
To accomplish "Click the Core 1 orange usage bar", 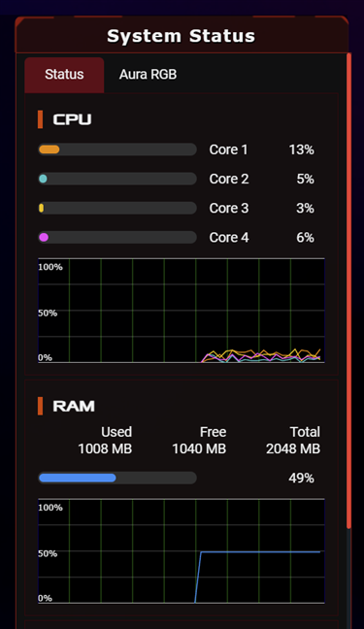I will coord(50,149).
